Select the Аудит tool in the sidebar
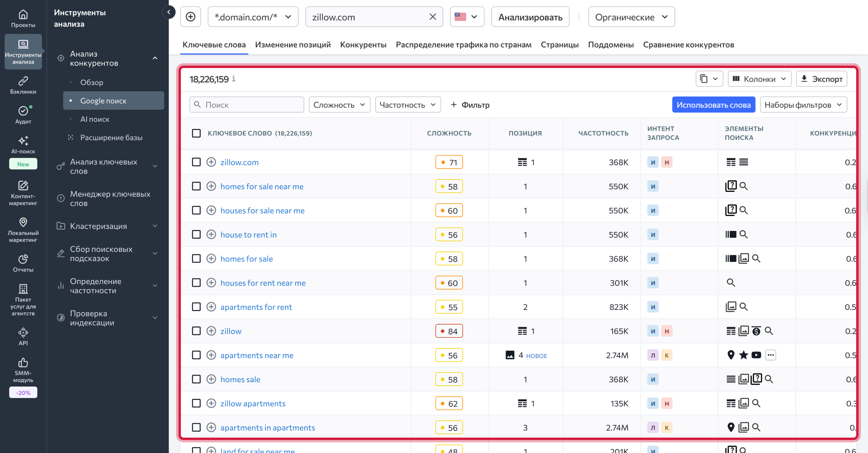The image size is (868, 453). (x=22, y=115)
